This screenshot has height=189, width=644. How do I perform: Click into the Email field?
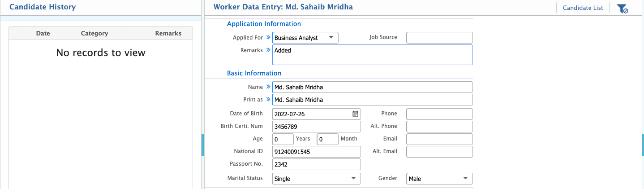439,139
